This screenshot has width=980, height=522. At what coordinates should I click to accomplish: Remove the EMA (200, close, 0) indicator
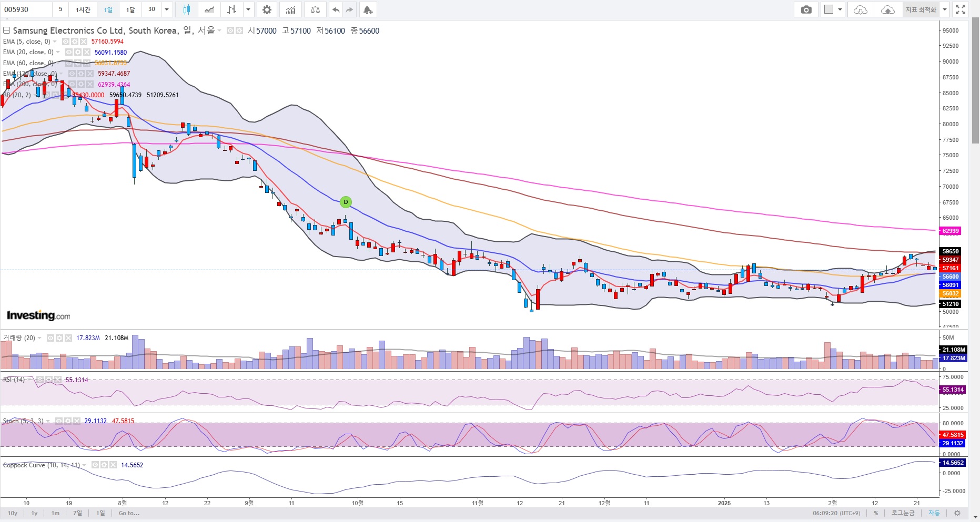pos(89,84)
